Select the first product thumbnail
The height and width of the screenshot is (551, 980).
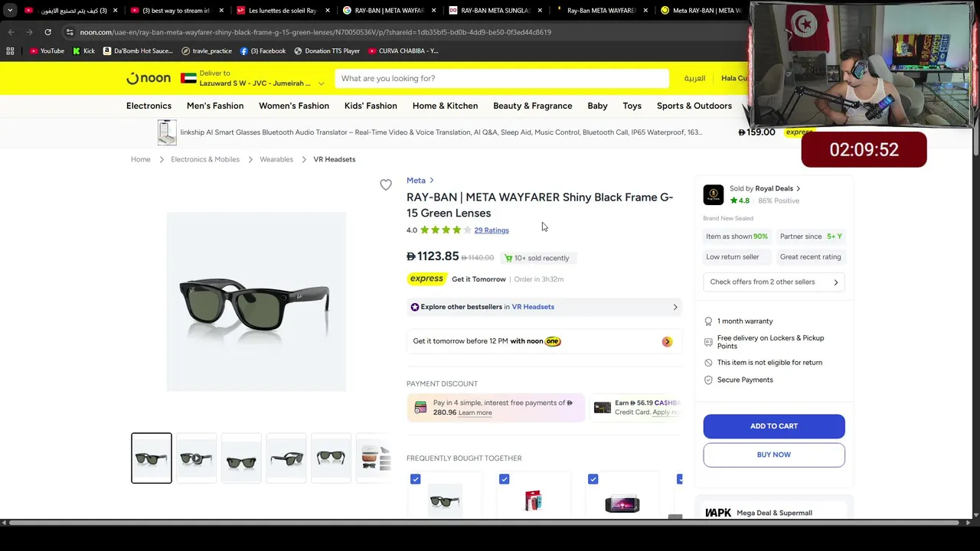click(x=152, y=458)
